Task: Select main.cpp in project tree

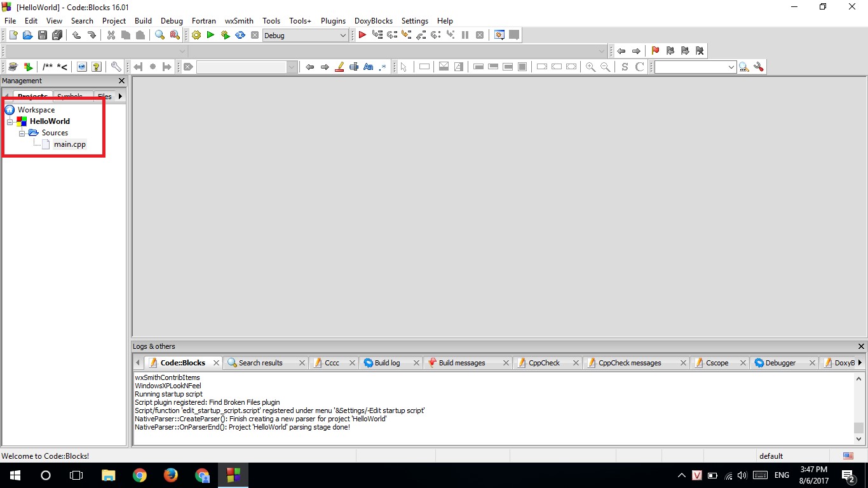Action: tap(69, 144)
